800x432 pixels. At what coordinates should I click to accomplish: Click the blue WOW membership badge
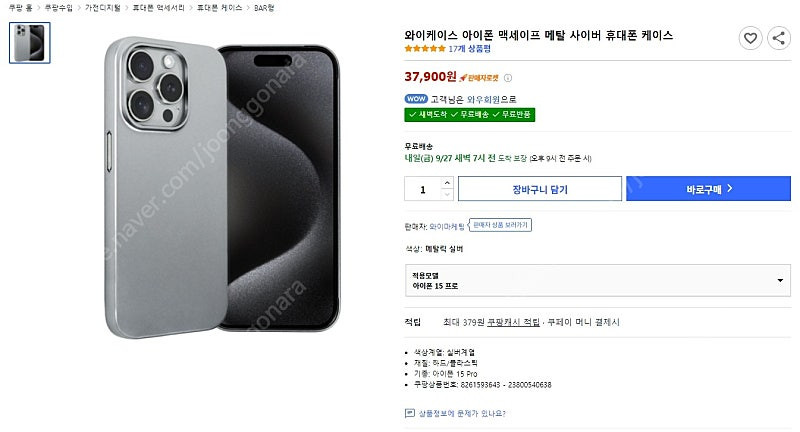click(x=415, y=98)
